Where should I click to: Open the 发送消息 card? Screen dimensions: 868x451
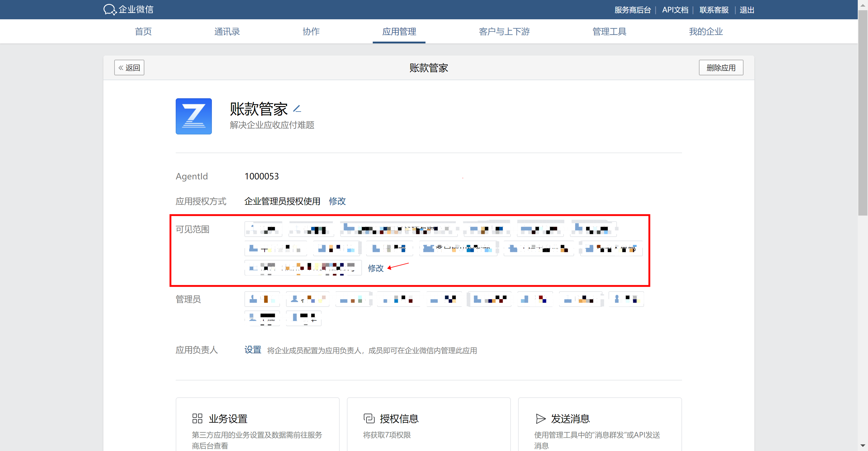click(x=600, y=424)
